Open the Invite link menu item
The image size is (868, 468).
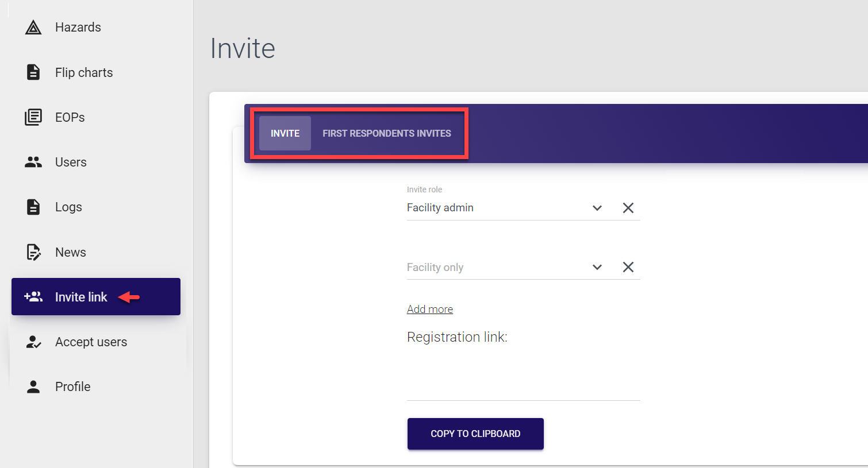(x=81, y=297)
